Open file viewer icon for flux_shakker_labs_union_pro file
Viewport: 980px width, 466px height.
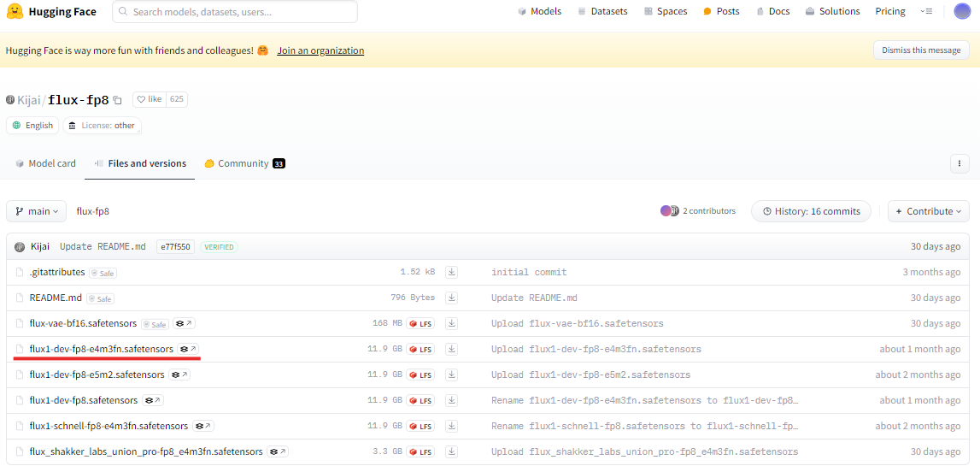279,451
